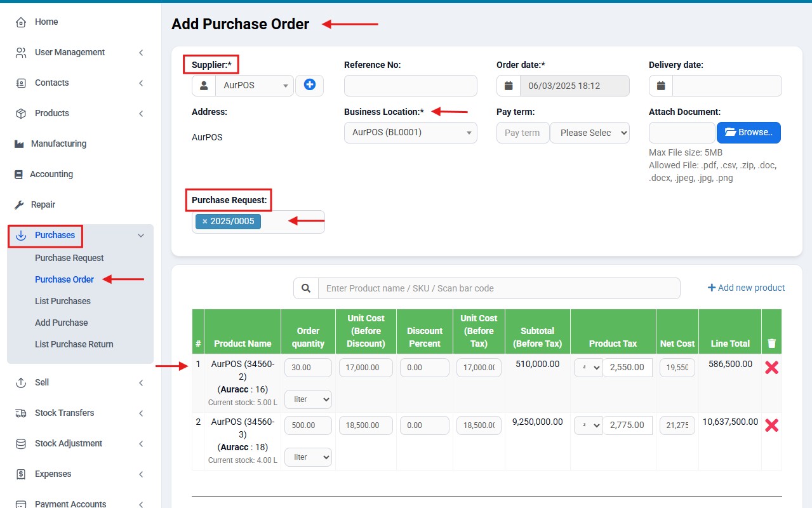812x508 pixels.
Task: Remove the AurPOS (34560-2) product row
Action: pos(771,367)
